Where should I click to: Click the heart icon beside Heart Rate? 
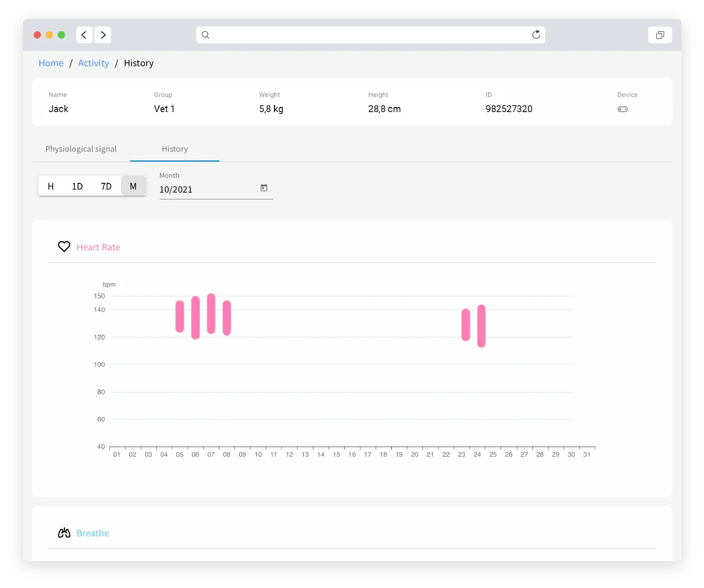64,247
